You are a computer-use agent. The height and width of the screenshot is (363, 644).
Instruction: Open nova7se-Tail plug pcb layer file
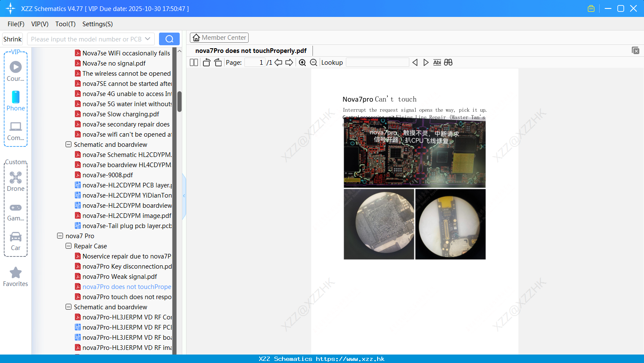pos(123,225)
